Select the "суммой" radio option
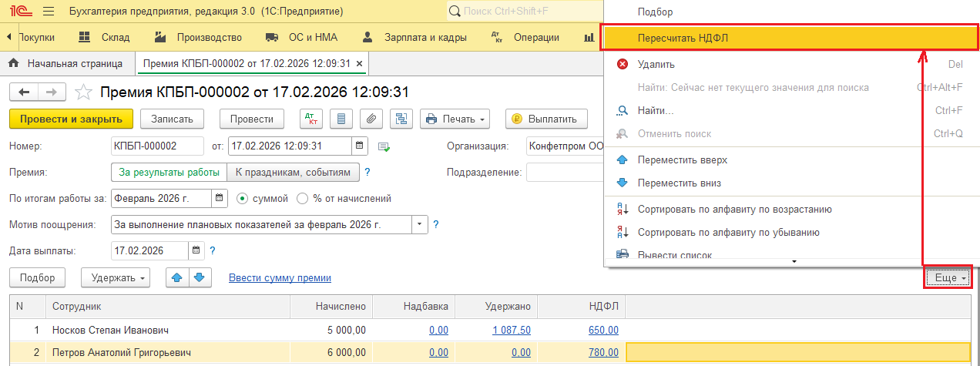The width and height of the screenshot is (980, 366). click(x=243, y=198)
